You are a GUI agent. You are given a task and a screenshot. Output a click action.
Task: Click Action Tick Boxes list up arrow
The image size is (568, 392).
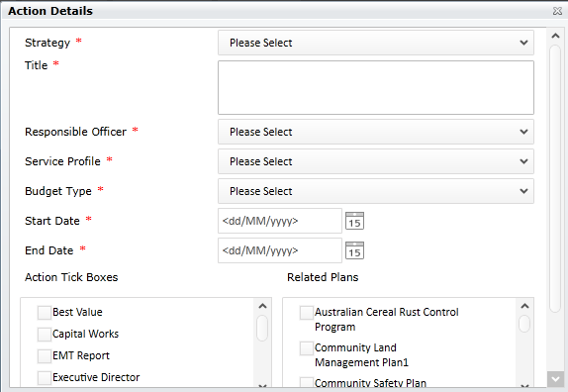coord(262,306)
